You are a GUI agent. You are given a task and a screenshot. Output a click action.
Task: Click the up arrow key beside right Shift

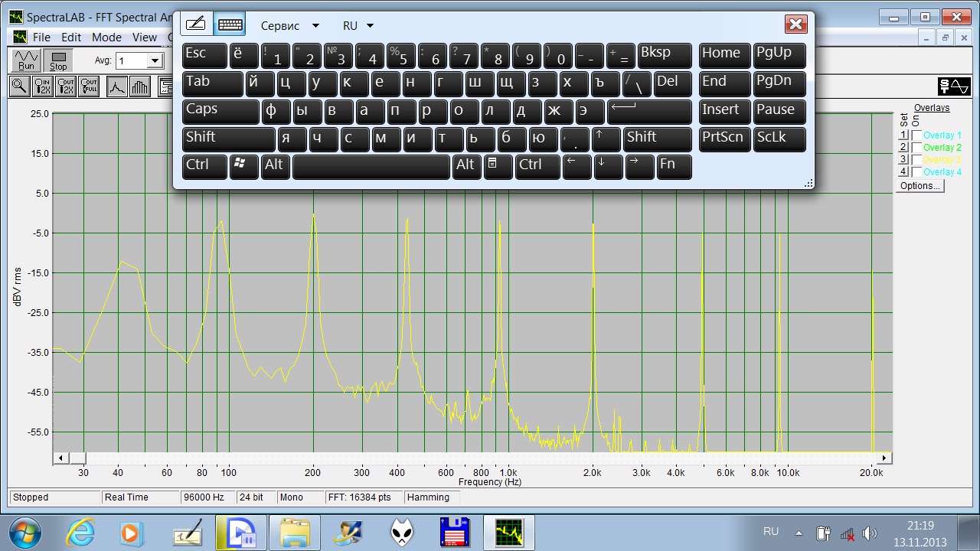[607, 139]
